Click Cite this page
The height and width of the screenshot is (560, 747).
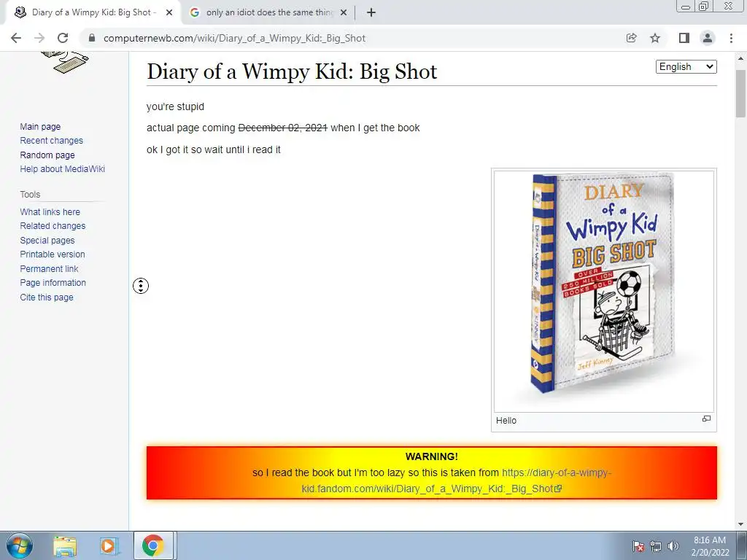(x=47, y=297)
